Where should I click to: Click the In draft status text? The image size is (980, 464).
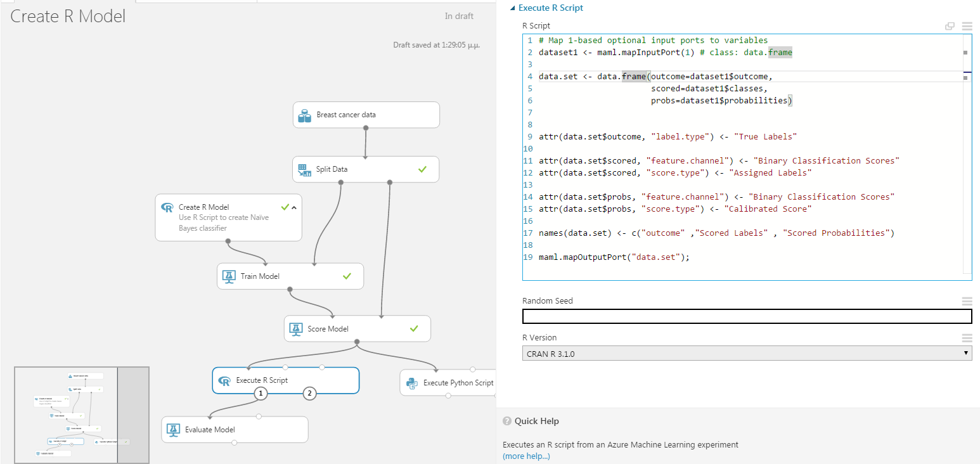coord(459,16)
